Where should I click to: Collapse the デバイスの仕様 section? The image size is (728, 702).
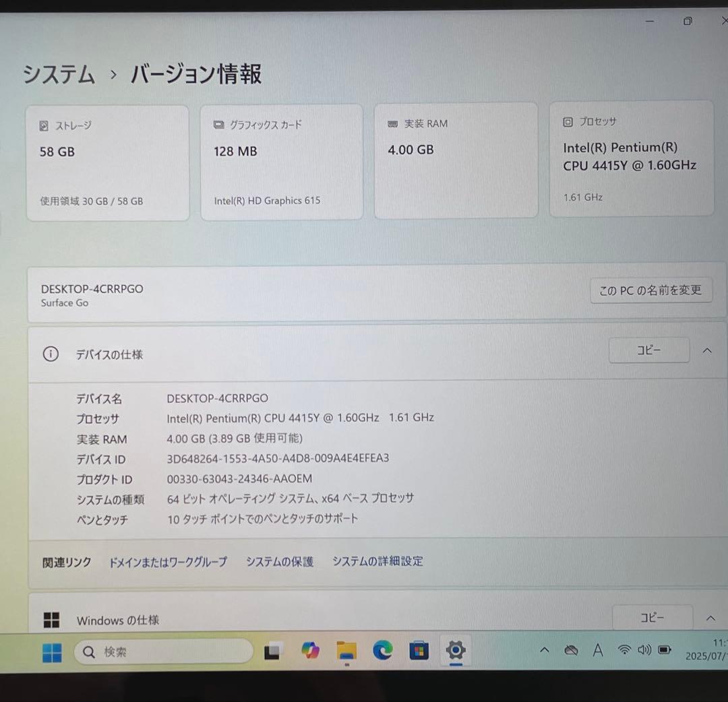707,351
